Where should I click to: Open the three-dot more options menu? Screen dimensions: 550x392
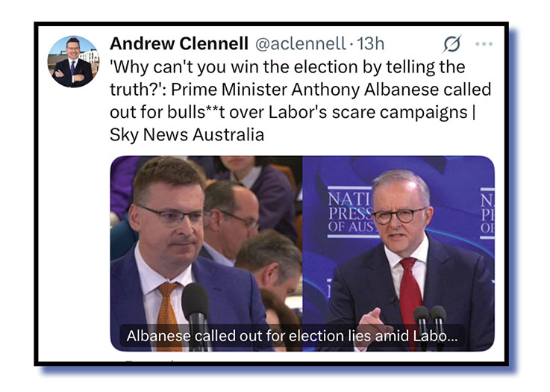coord(484,44)
